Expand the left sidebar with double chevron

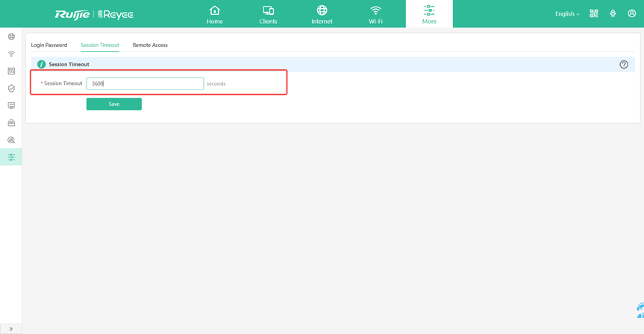pyautogui.click(x=10, y=329)
